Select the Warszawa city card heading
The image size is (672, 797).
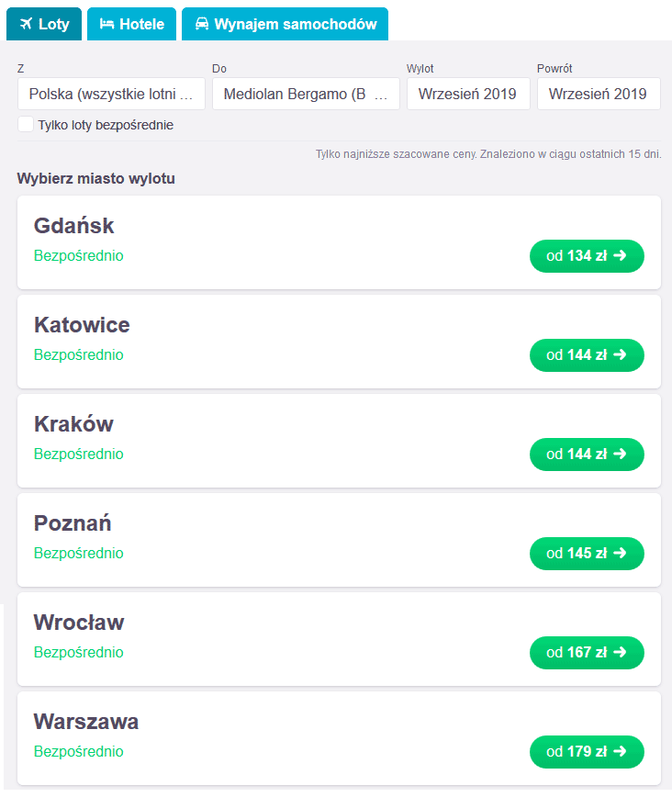tap(86, 722)
